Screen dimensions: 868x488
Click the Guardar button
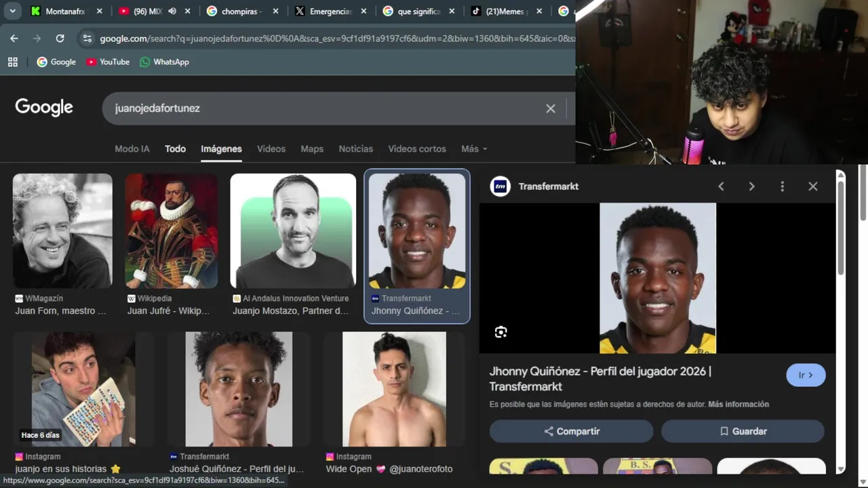tap(743, 431)
